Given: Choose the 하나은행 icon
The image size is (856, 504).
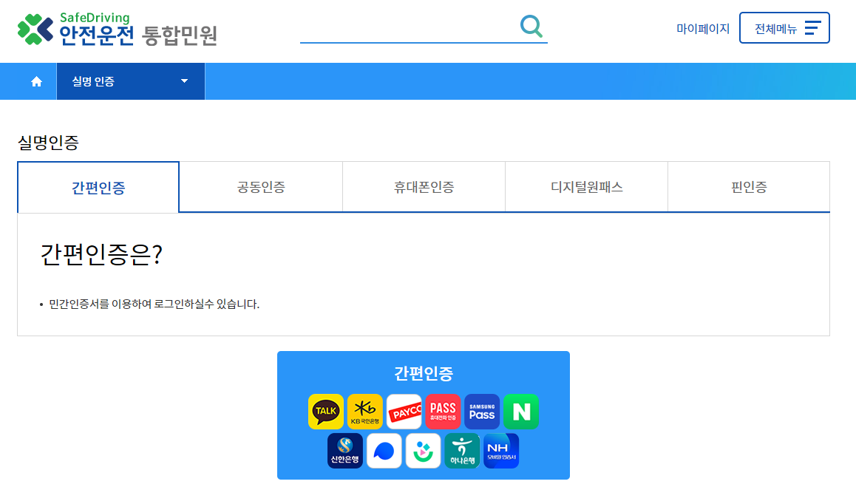Looking at the screenshot, I should [x=463, y=451].
